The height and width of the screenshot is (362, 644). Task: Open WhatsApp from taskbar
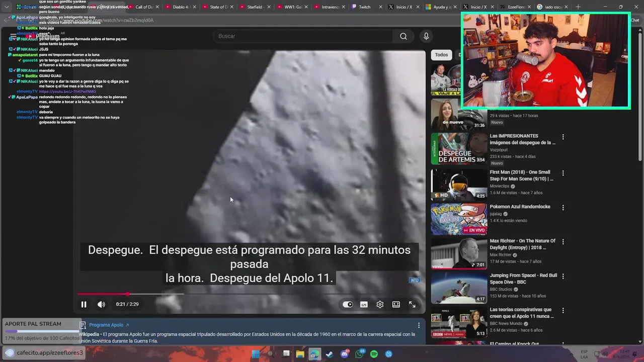tap(359, 354)
